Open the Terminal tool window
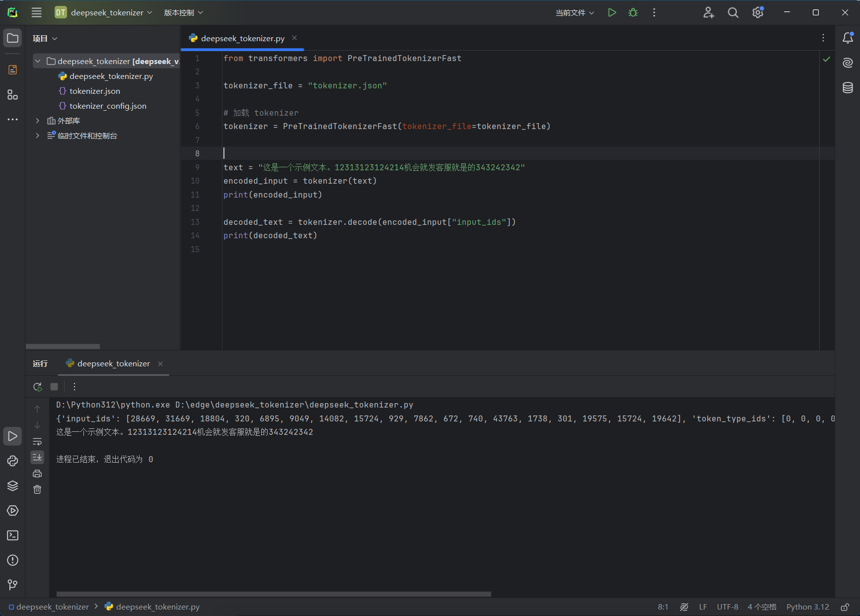 [13, 535]
